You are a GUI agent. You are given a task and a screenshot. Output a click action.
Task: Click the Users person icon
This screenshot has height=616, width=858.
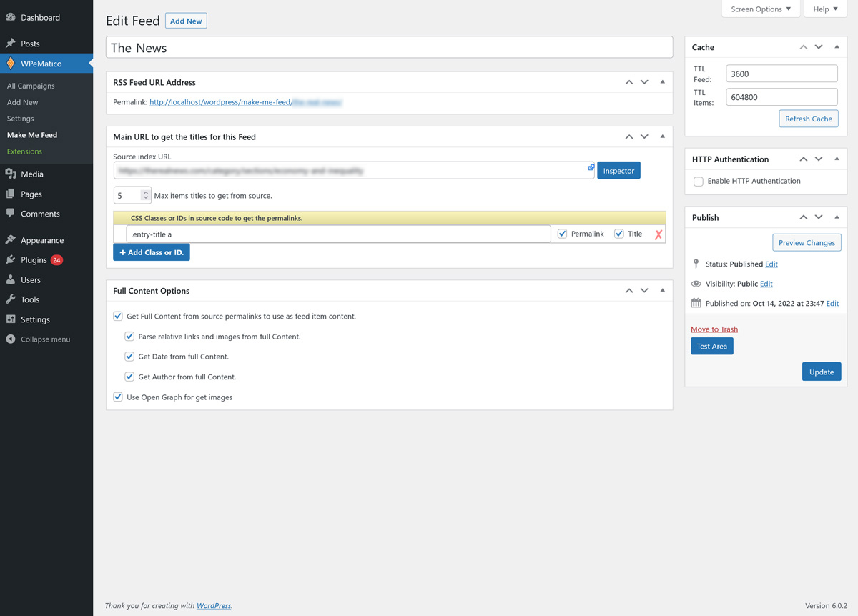11,280
